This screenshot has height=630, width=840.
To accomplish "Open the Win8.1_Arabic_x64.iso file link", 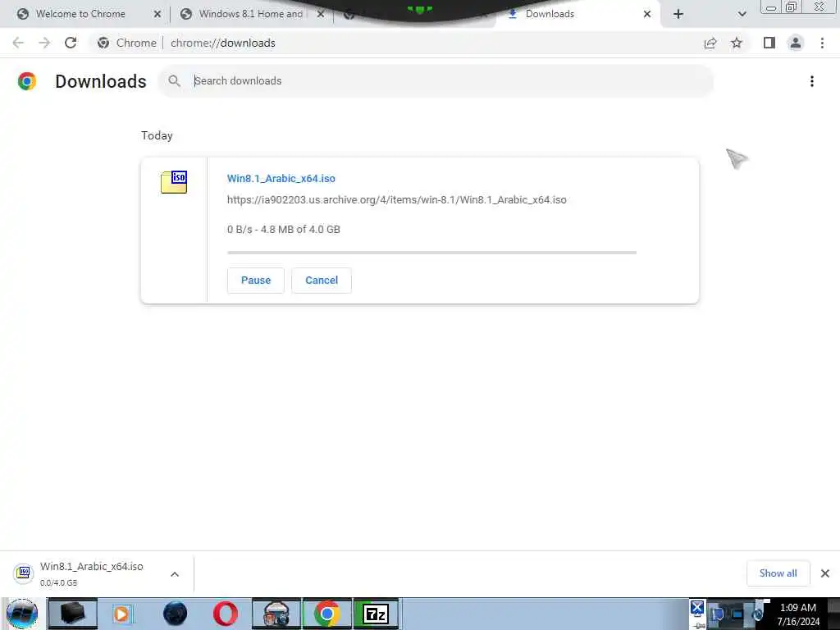I will (x=281, y=178).
